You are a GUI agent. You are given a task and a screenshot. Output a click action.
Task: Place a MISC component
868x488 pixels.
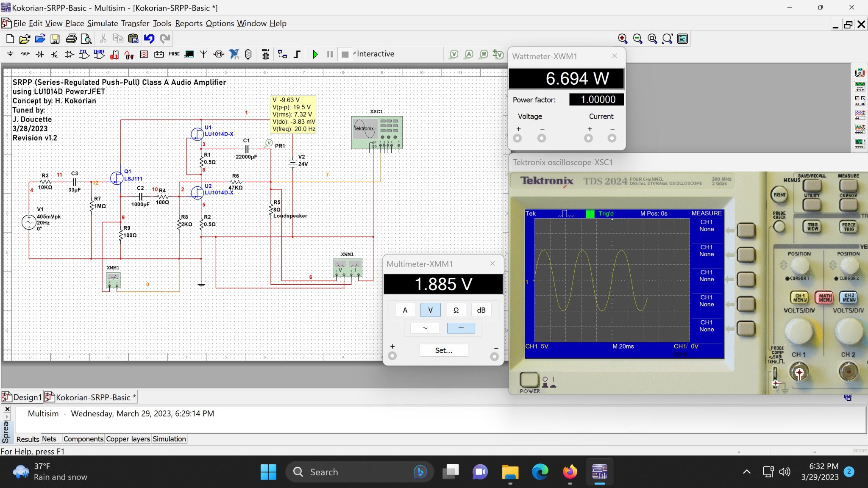[174, 54]
